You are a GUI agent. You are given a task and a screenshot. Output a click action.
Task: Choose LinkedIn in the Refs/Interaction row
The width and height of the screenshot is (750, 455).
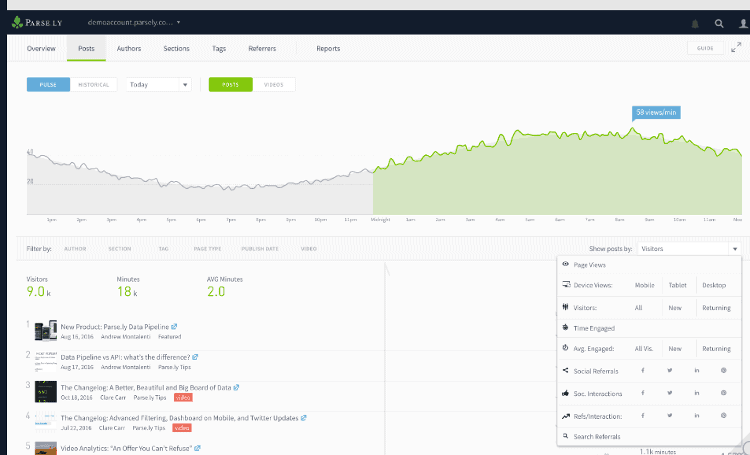(x=697, y=415)
